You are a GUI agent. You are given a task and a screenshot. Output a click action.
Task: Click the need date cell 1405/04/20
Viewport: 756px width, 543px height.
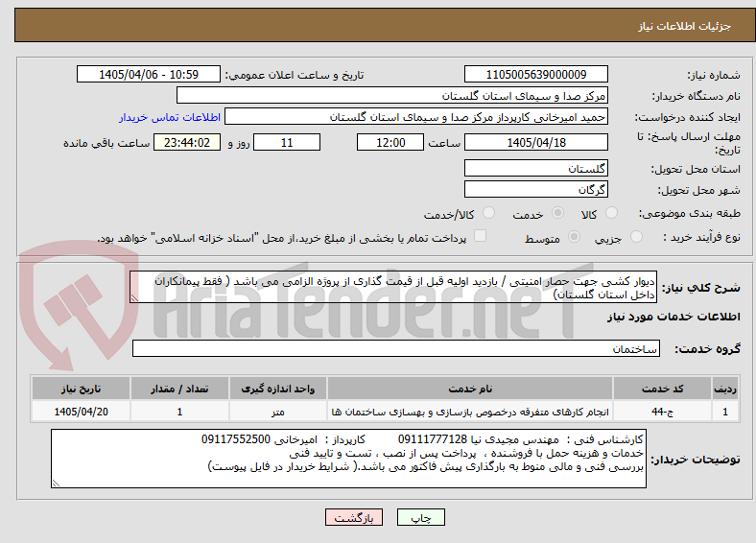pyautogui.click(x=81, y=412)
